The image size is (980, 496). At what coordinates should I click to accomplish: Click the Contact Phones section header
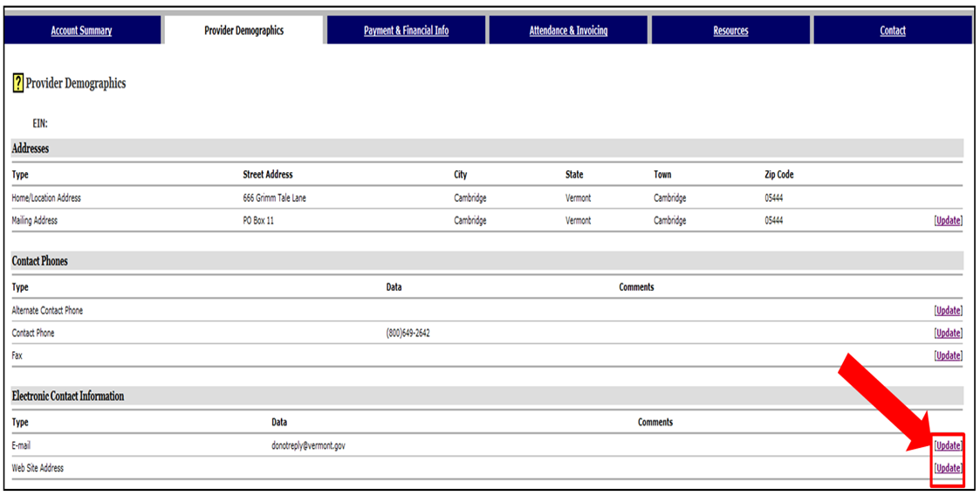pyautogui.click(x=39, y=261)
